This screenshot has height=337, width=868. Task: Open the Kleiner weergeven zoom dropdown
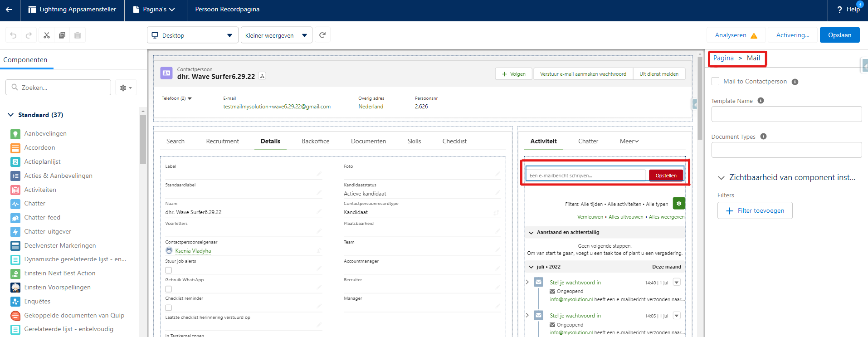(276, 35)
